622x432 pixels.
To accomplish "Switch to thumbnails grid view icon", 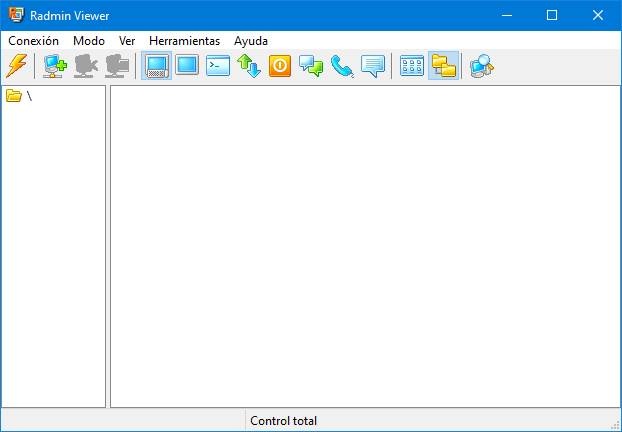I will pos(412,66).
